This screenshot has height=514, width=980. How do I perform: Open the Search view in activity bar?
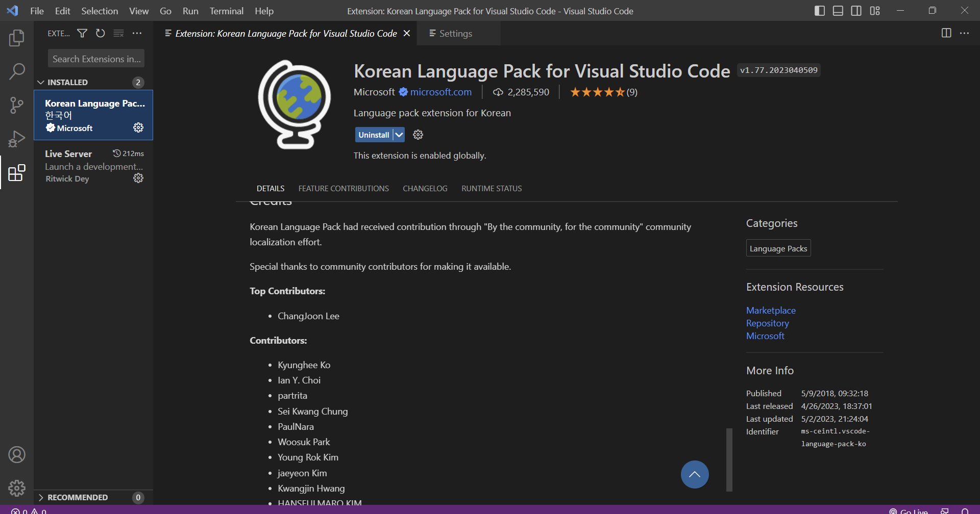[x=17, y=71]
